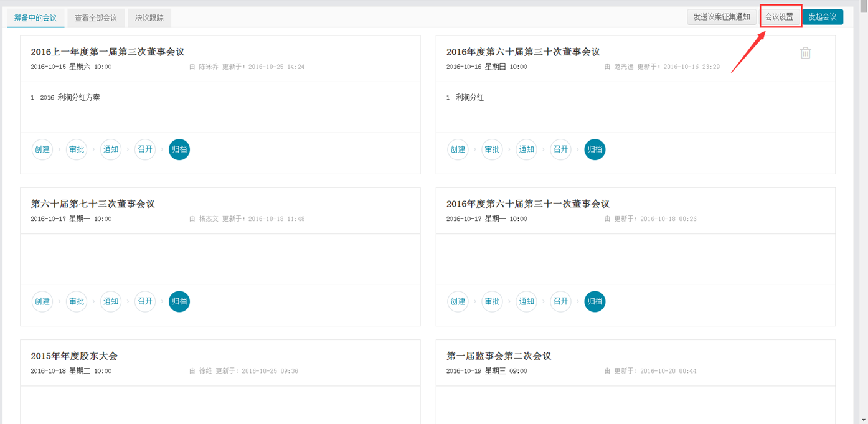Click update time 2016-10-18 11:48
Image resolution: width=868 pixels, height=424 pixels.
[276, 219]
